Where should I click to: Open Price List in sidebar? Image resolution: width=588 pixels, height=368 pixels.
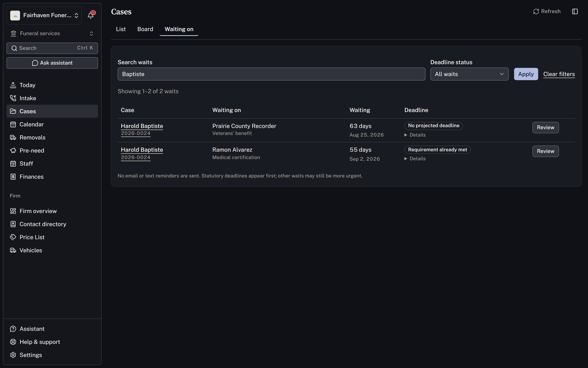[52, 237]
